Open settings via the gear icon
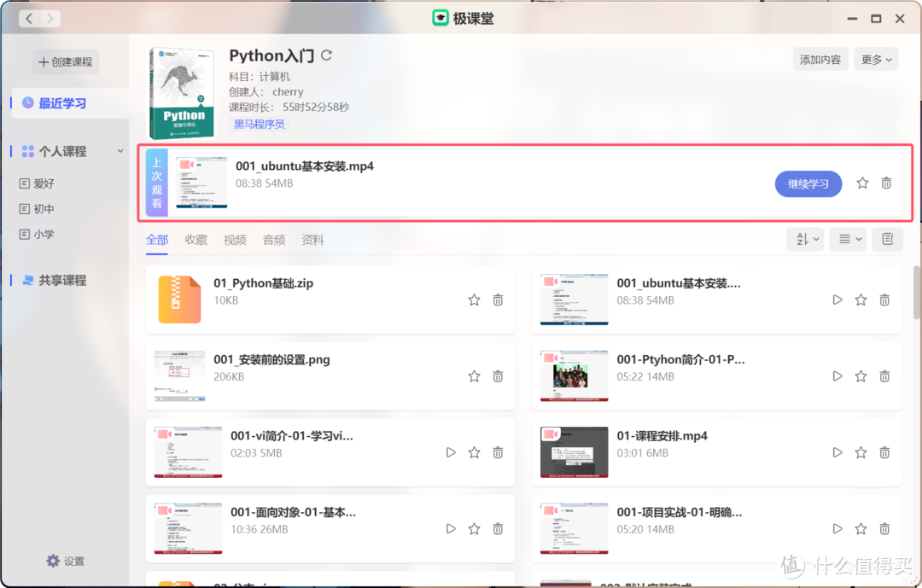922x588 pixels. click(53, 561)
